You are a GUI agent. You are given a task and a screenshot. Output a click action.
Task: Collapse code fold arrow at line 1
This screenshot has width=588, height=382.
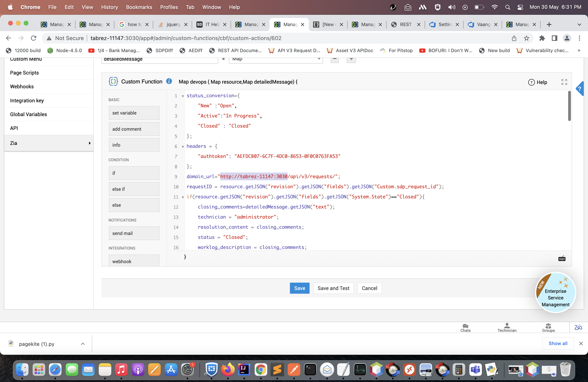coord(183,96)
